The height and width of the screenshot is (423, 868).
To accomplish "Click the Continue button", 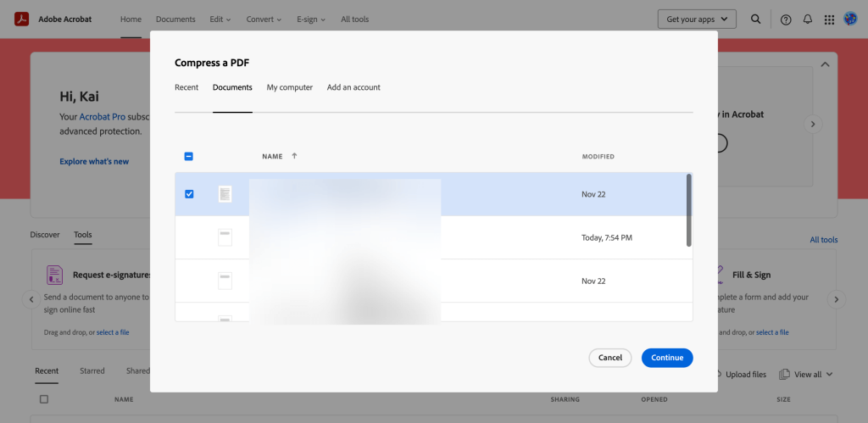I will tap(667, 358).
